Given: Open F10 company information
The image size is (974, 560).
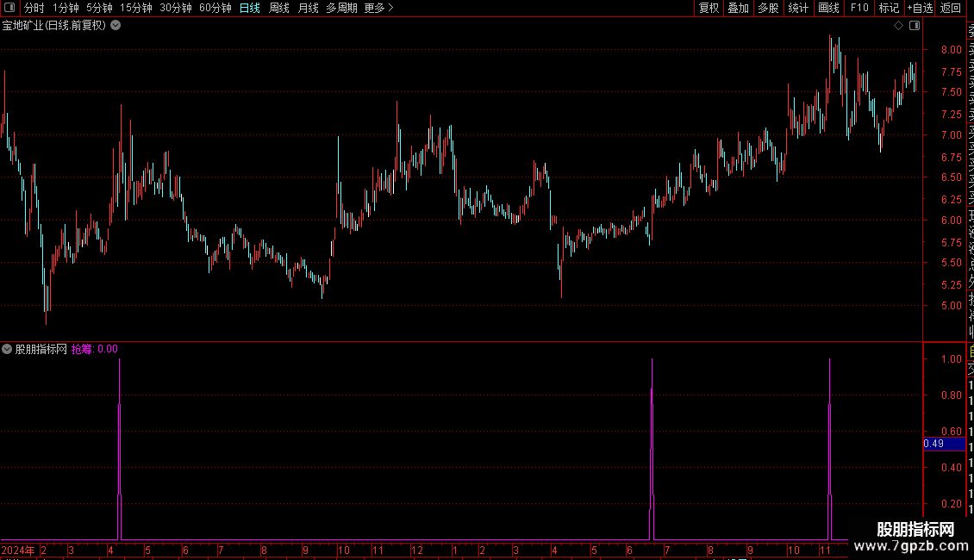Looking at the screenshot, I should click(859, 8).
